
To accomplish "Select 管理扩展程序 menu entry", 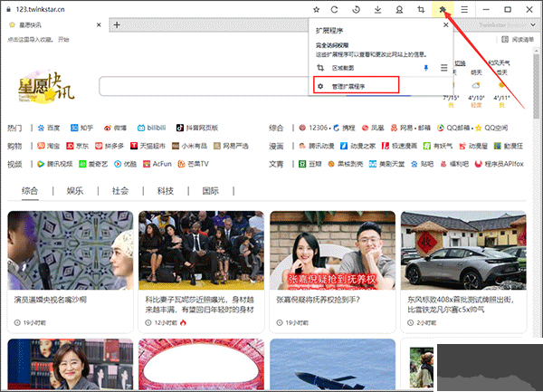I will click(x=355, y=86).
